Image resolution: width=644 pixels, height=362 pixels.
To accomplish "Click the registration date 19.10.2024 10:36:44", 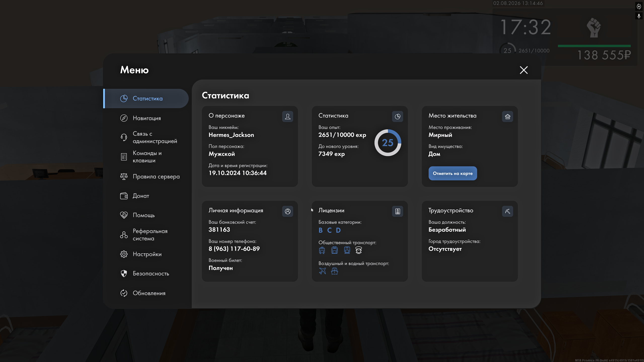I will click(238, 173).
